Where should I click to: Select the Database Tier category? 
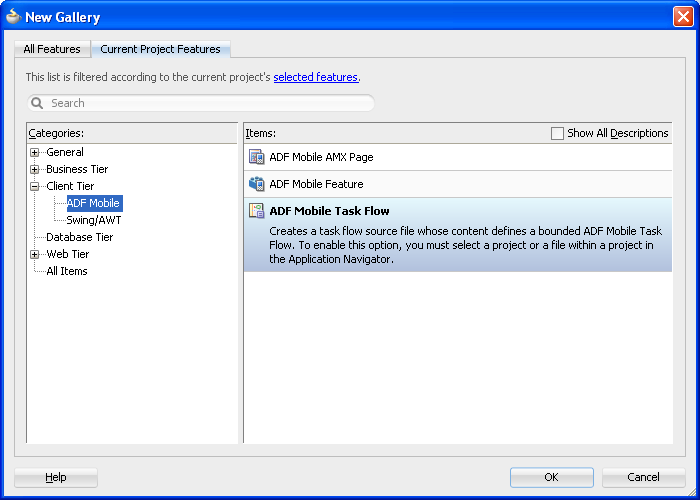coord(79,237)
